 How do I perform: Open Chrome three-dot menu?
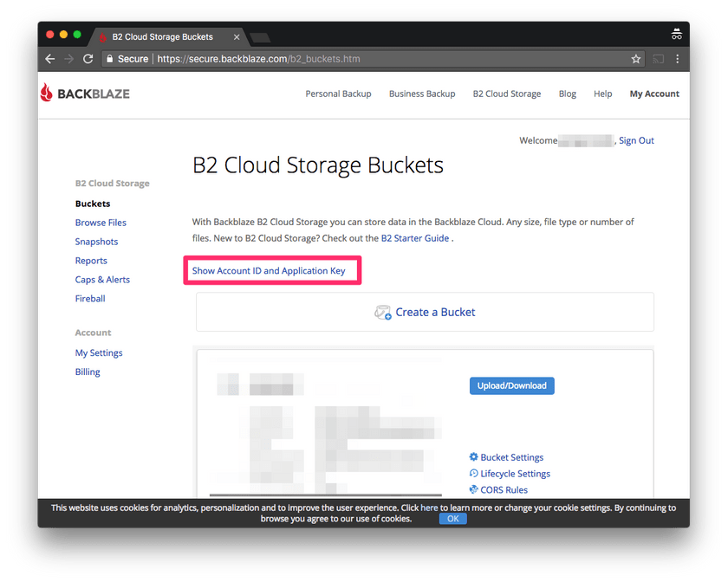(x=678, y=59)
